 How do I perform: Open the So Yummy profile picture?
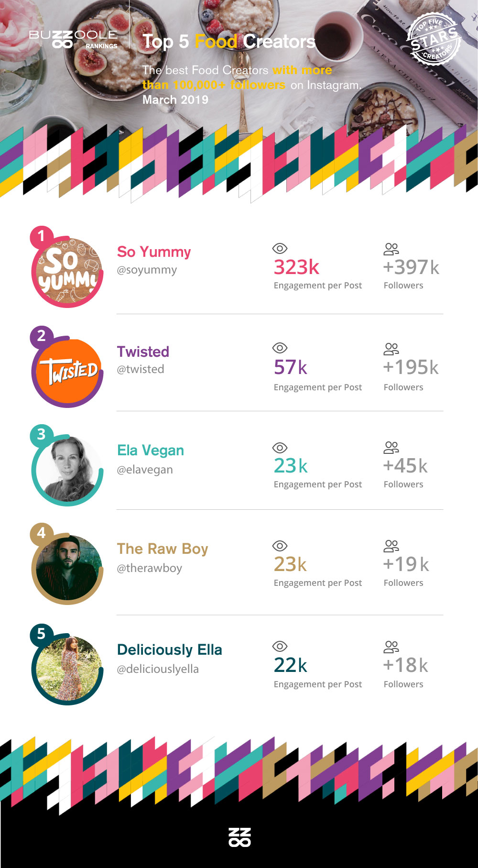[x=67, y=273]
